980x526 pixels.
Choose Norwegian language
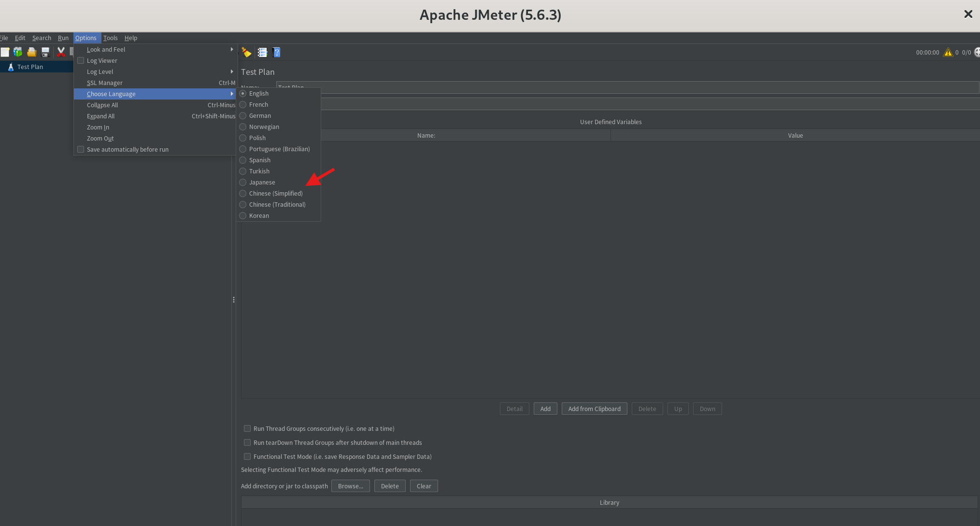pyautogui.click(x=278, y=127)
